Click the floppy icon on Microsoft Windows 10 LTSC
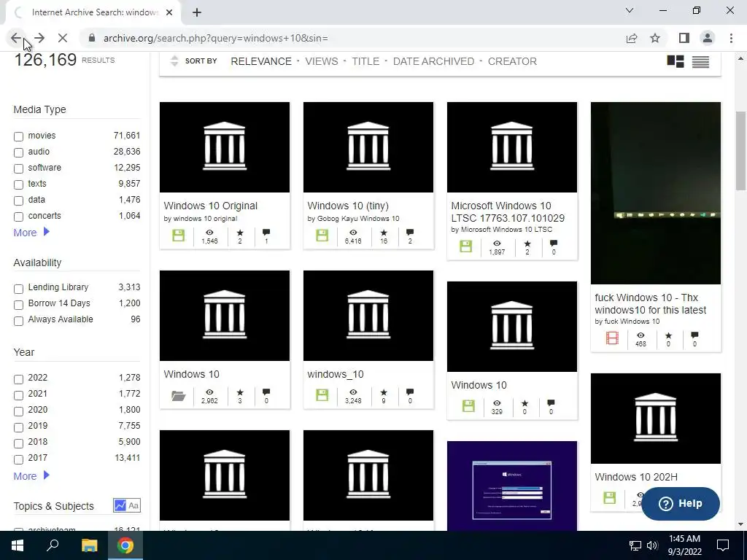This screenshot has width=747, height=560. point(466,246)
